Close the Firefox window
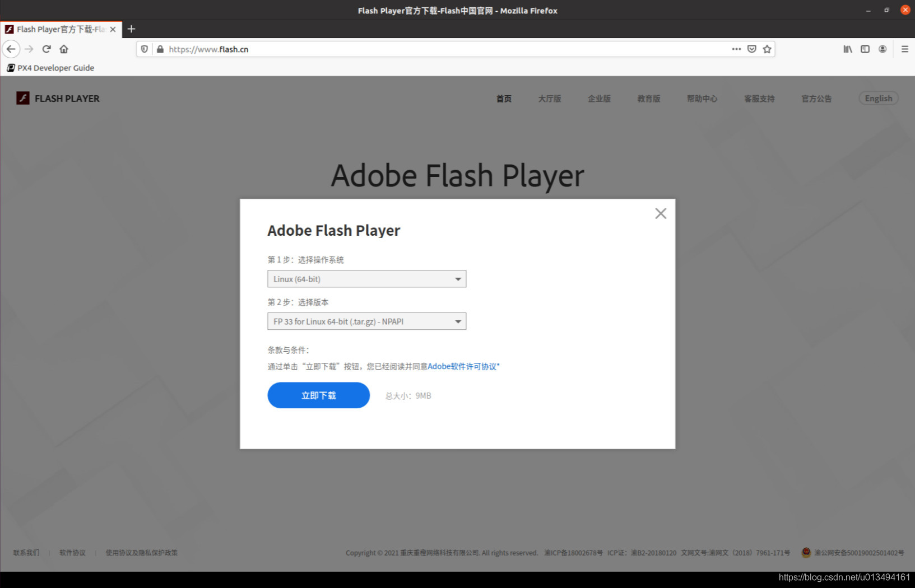The image size is (915, 588). pos(905,10)
